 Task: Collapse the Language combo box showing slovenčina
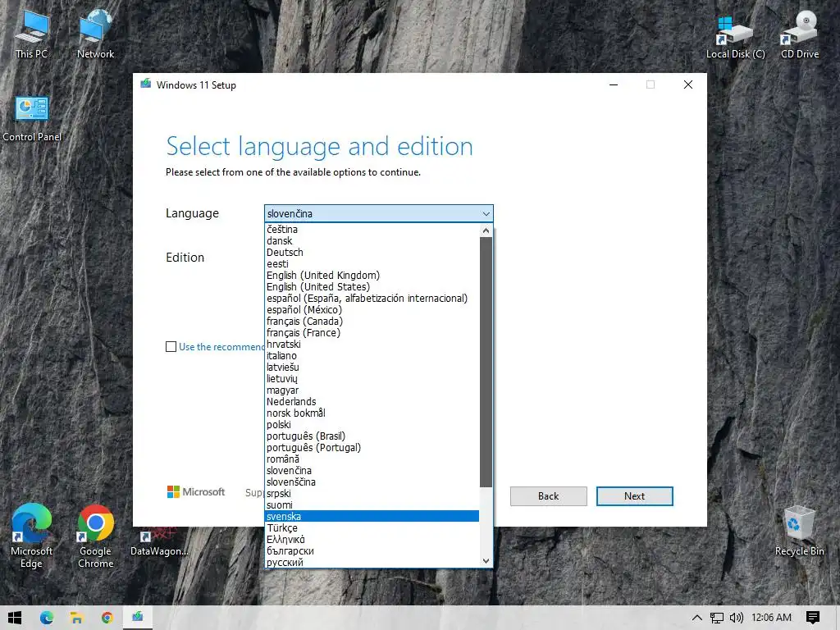point(379,214)
